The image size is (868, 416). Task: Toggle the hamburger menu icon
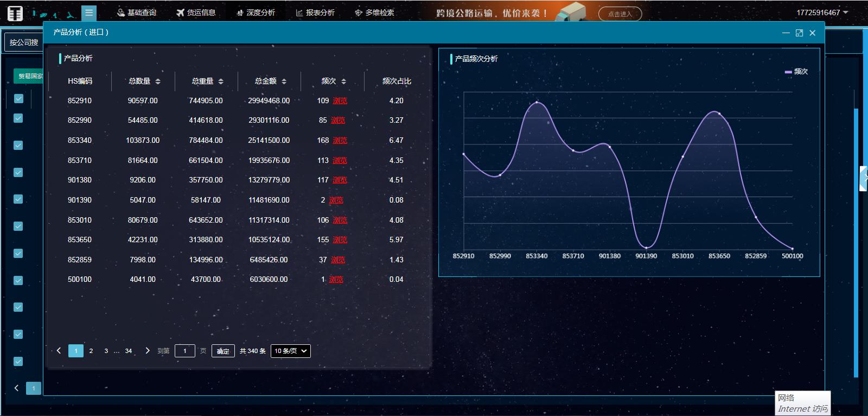(x=89, y=13)
